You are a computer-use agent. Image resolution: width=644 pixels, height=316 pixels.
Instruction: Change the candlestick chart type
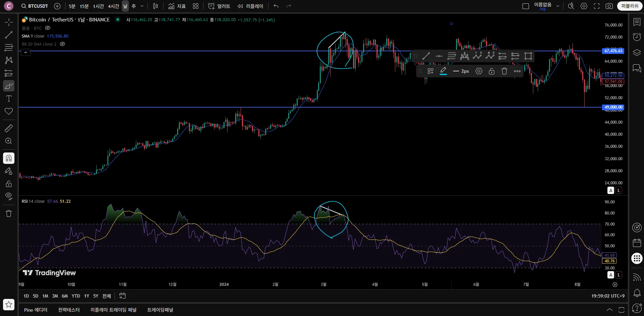[155, 6]
